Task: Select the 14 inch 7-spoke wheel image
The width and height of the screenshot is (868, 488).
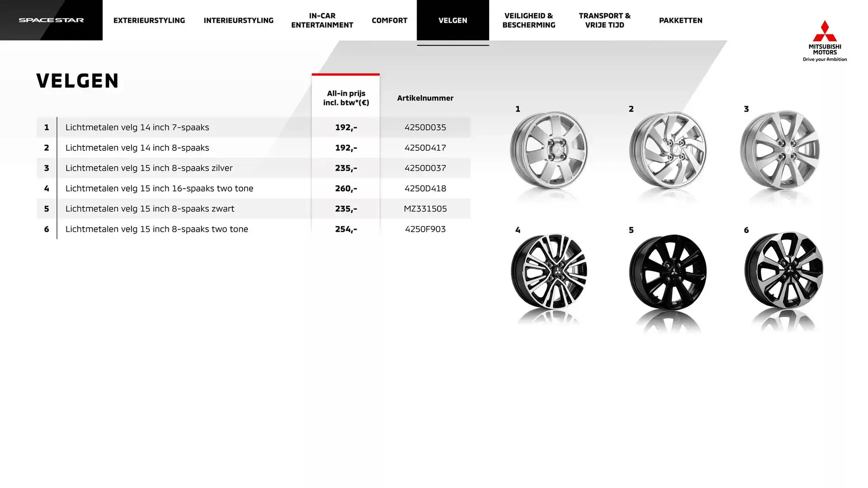Action: coord(549,150)
